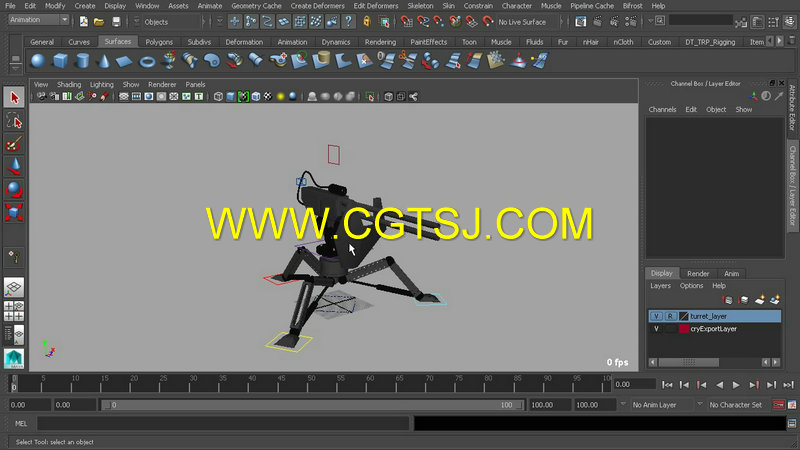The image size is (800, 450).
Task: Open the Animation menu set dropdown
Action: 64,20
